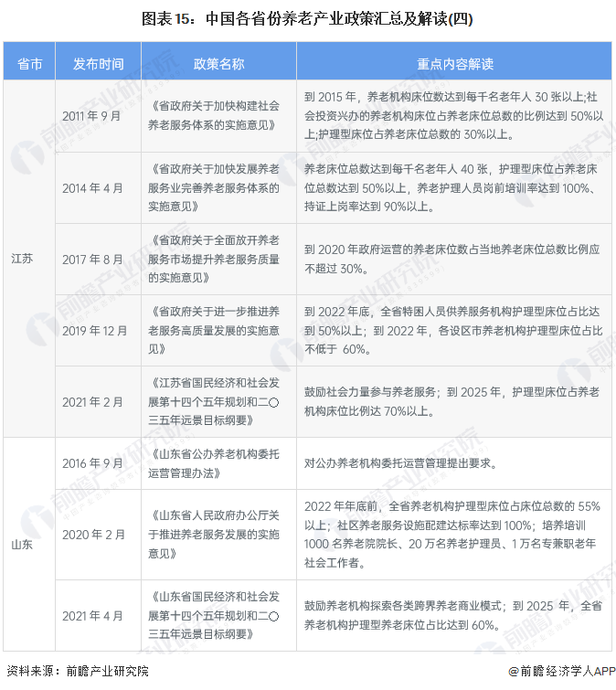This screenshot has height=690, width=616.
Task: Click content cell starting 到2022年底，全省特困人员
Action: [453, 331]
